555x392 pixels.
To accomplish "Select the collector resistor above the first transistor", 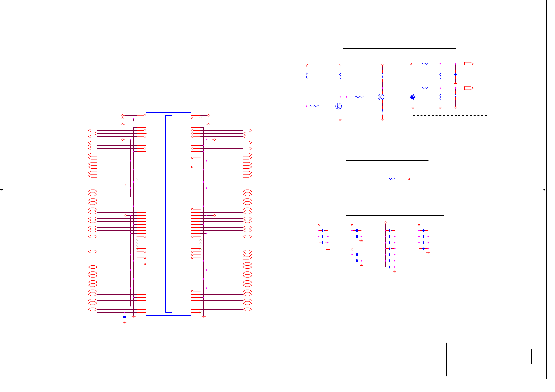I will point(340,76).
